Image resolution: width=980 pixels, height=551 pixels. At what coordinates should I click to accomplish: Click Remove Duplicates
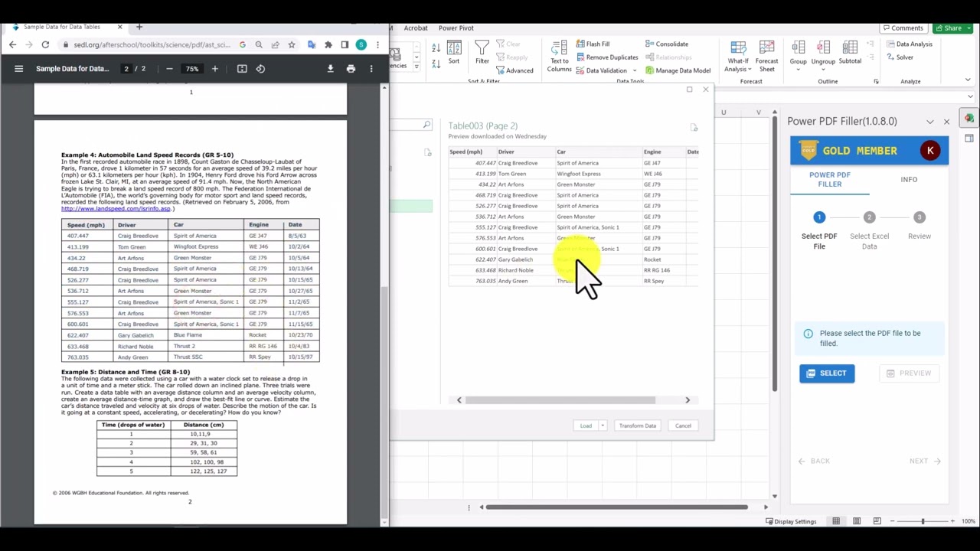[606, 57]
